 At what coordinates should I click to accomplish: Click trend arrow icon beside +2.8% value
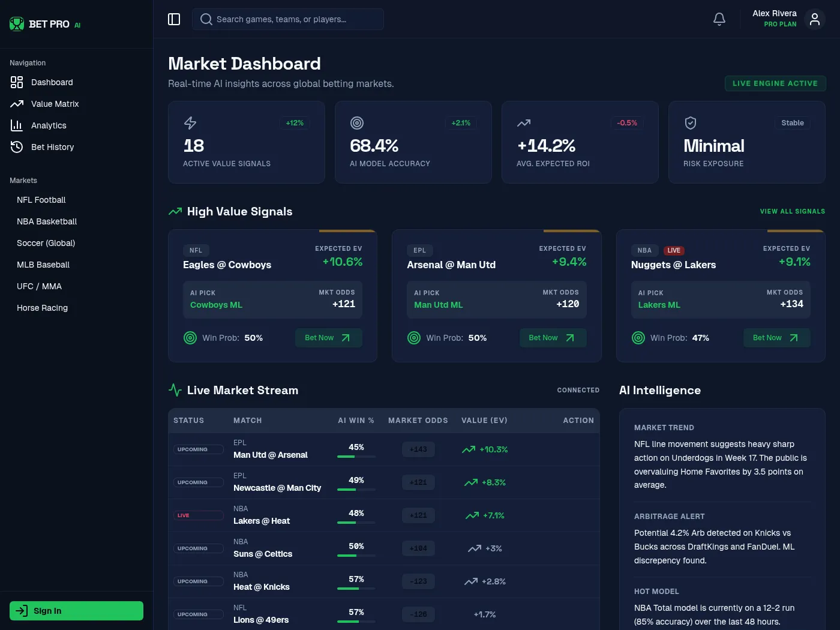coord(471,581)
